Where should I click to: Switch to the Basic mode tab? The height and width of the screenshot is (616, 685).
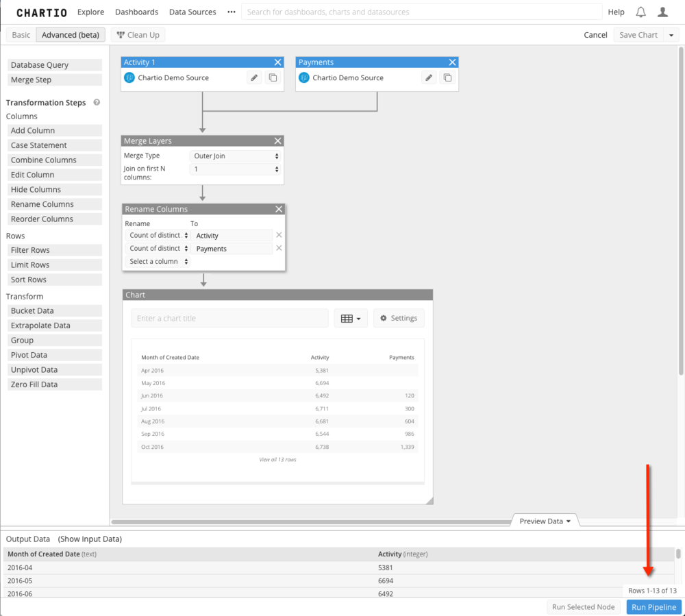click(x=21, y=35)
